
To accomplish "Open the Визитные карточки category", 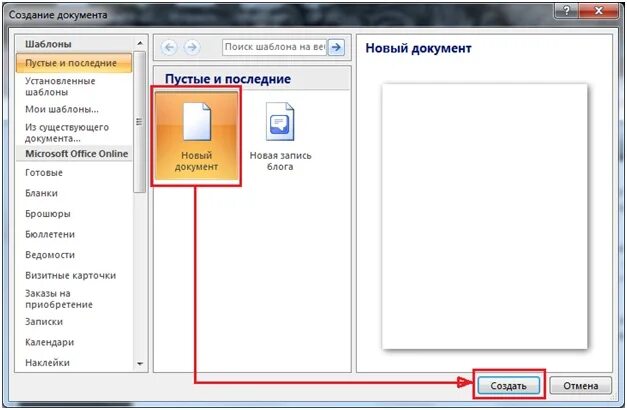I will click(x=74, y=276).
